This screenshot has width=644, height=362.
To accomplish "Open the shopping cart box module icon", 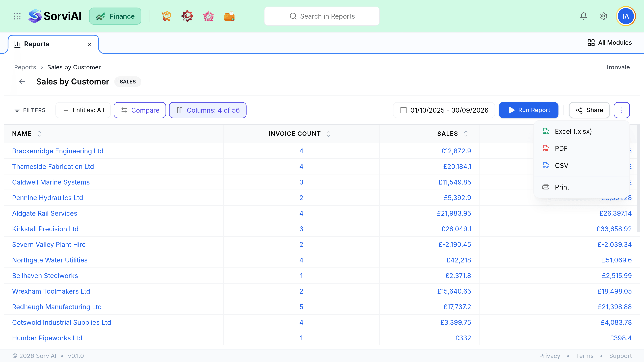I will coord(166,16).
